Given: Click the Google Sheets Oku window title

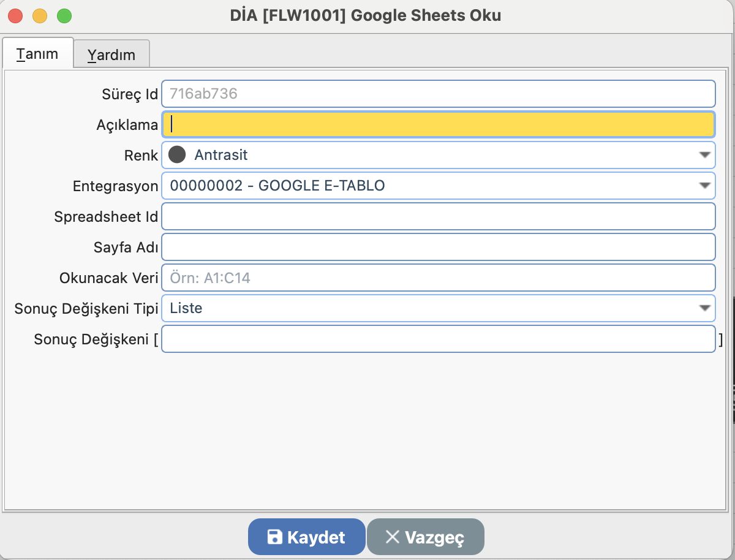Looking at the screenshot, I should click(365, 15).
